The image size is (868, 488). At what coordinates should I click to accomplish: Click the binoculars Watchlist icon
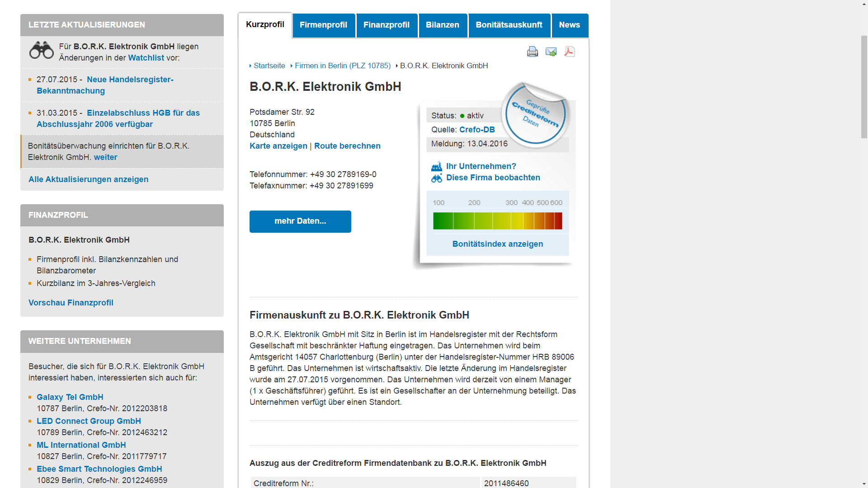pos(42,50)
